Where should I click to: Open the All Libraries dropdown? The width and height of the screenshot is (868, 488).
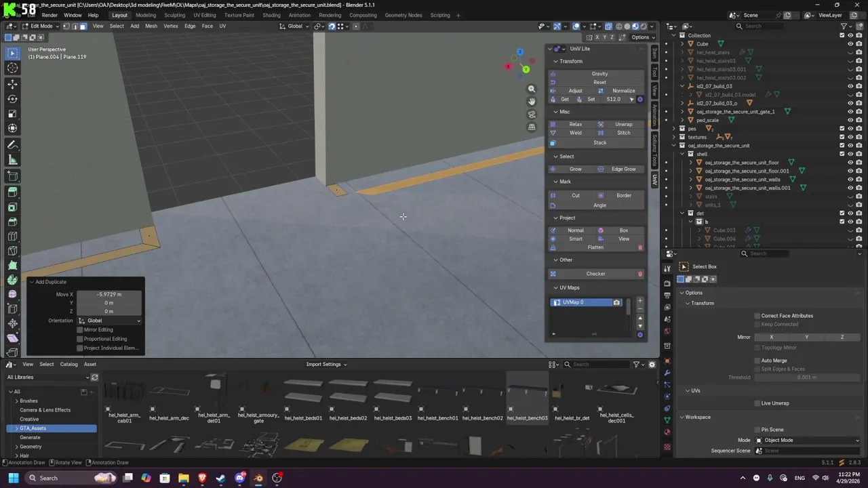tap(47, 378)
